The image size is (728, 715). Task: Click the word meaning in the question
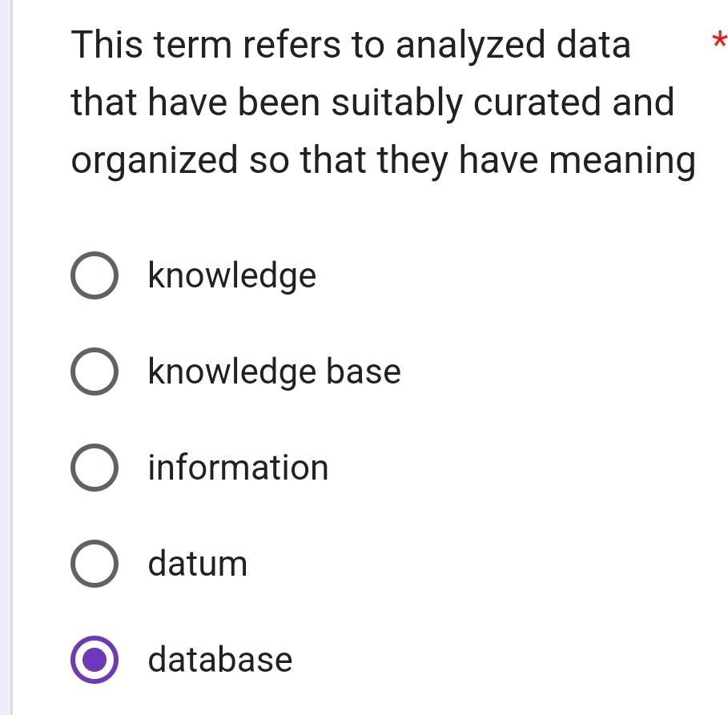pos(636,160)
